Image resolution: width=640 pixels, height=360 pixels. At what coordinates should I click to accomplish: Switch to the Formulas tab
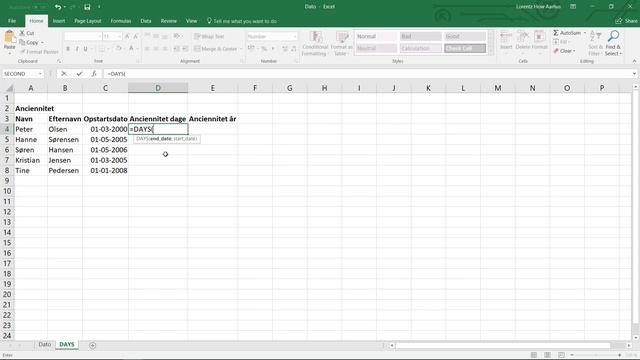click(x=121, y=21)
